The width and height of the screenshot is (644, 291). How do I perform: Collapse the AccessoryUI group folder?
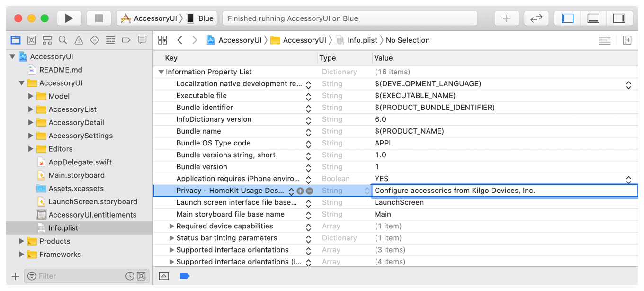pyautogui.click(x=21, y=83)
